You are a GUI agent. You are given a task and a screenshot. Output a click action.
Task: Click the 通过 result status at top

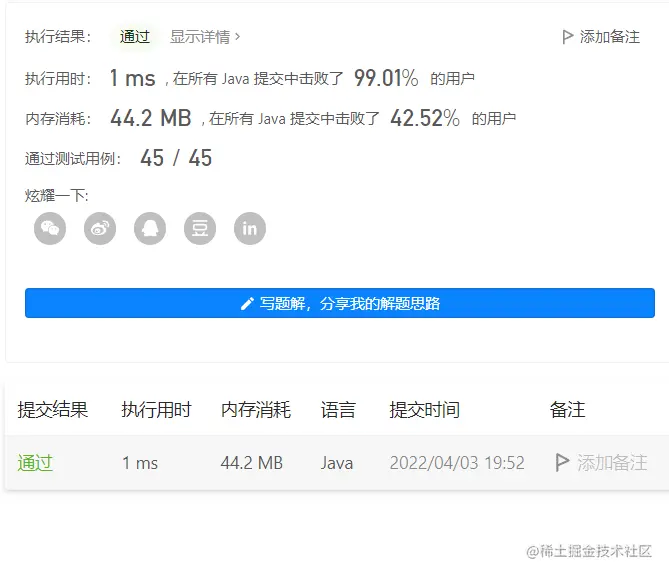(135, 37)
